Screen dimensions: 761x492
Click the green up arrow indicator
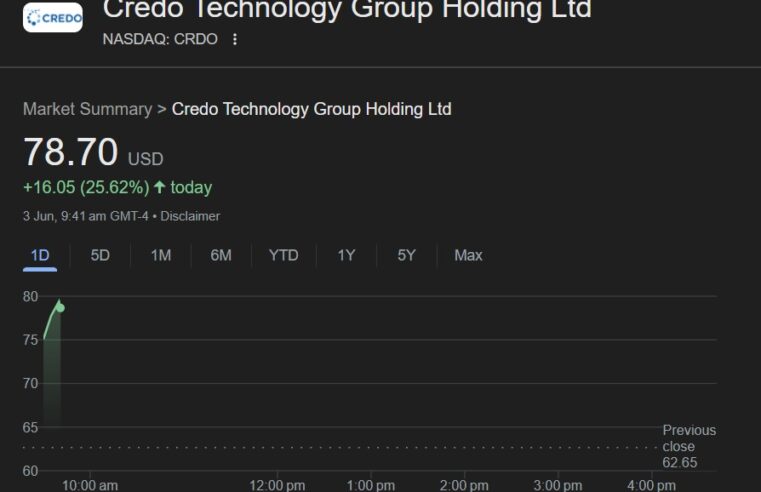pos(160,187)
